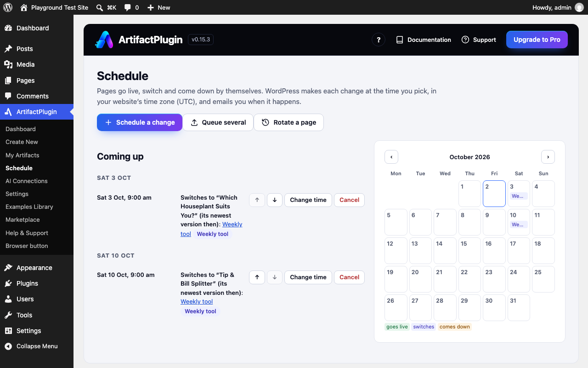This screenshot has width=588, height=368.
Task: Open Support in the plugin header
Action: tap(479, 40)
